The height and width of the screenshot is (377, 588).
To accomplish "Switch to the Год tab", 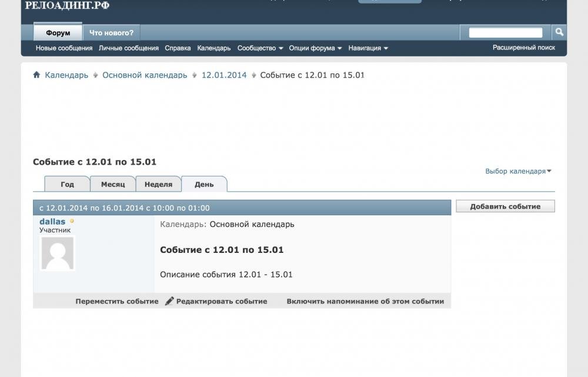I will click(x=67, y=184).
